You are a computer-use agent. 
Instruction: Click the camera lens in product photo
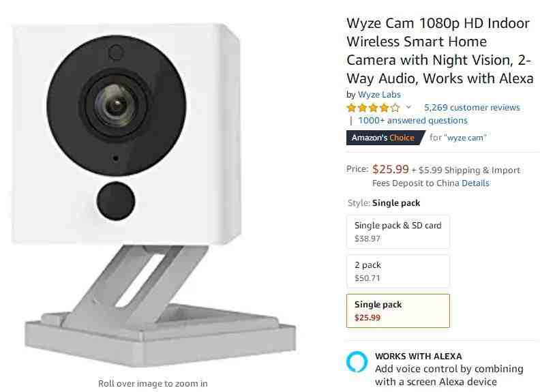pyautogui.click(x=116, y=105)
